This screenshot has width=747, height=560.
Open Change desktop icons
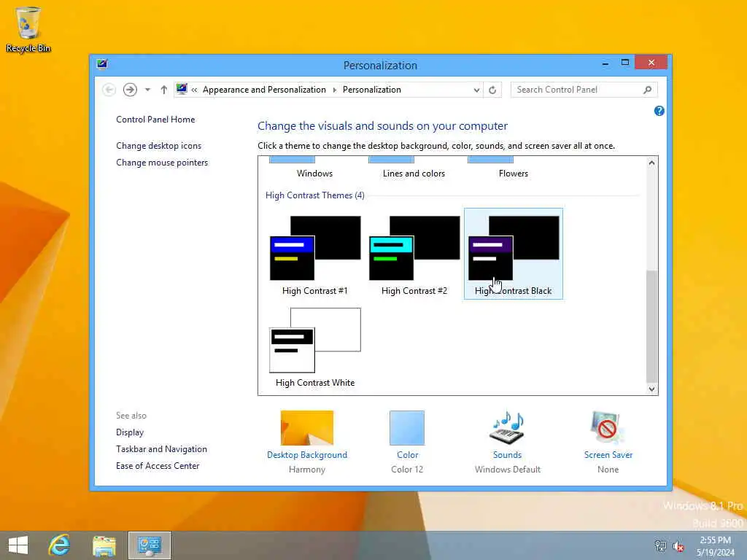pyautogui.click(x=158, y=146)
